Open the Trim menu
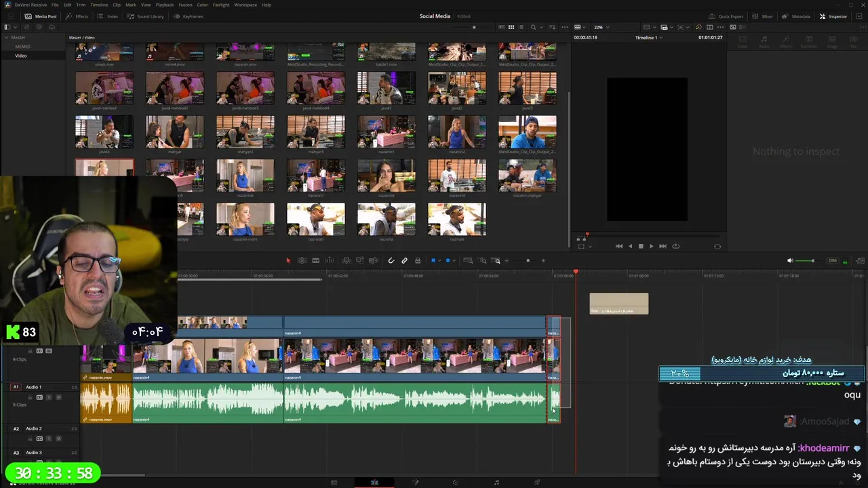Screen dimensions: 868x488 coord(81,5)
